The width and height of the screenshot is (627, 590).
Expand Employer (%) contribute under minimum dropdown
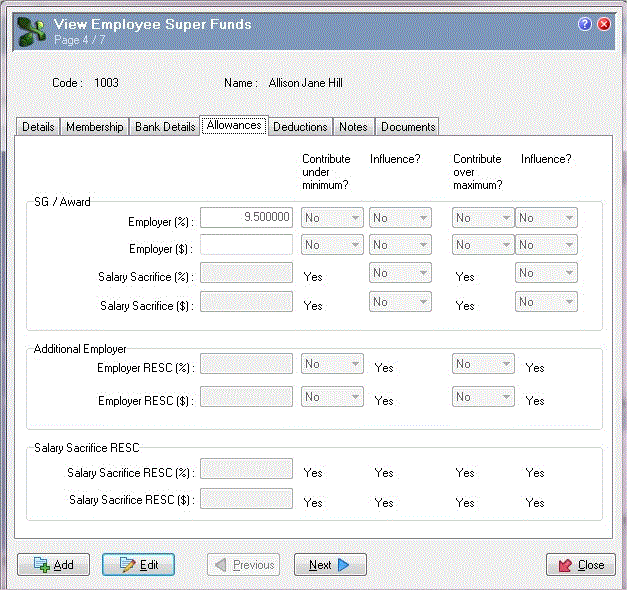click(332, 217)
